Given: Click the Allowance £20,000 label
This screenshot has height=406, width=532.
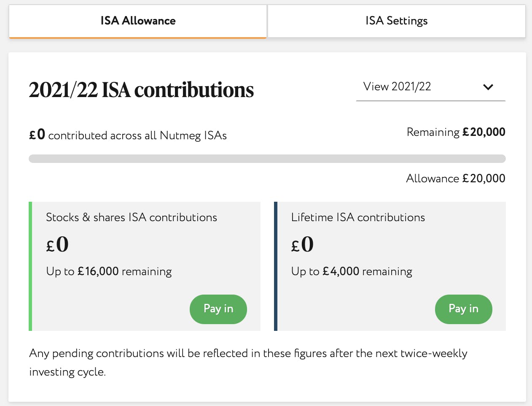Looking at the screenshot, I should coord(455,179).
